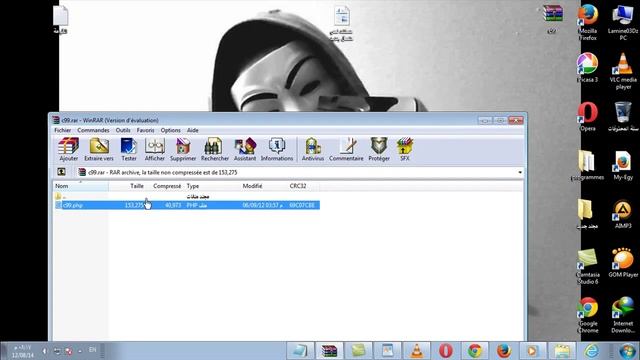Open the Options menu
This screenshot has width=640, height=360.
171,130
